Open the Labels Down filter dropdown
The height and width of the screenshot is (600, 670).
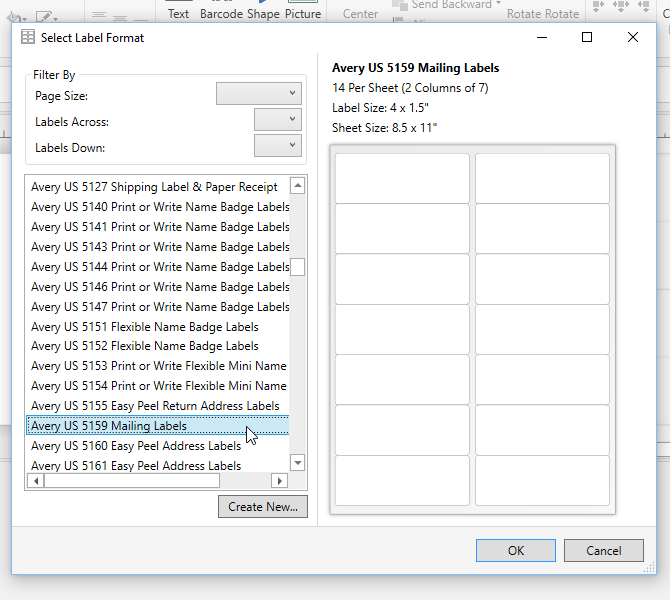[278, 146]
